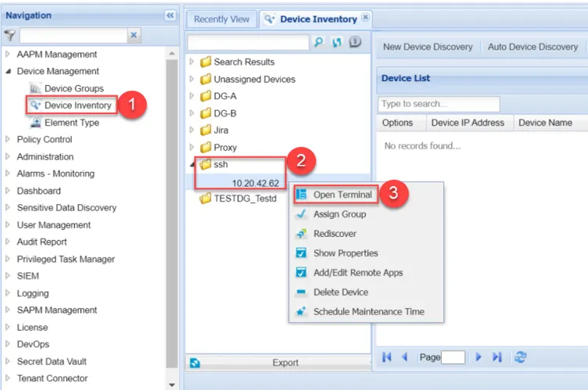Collapse the Device Management node
588x390 pixels.
click(8, 71)
